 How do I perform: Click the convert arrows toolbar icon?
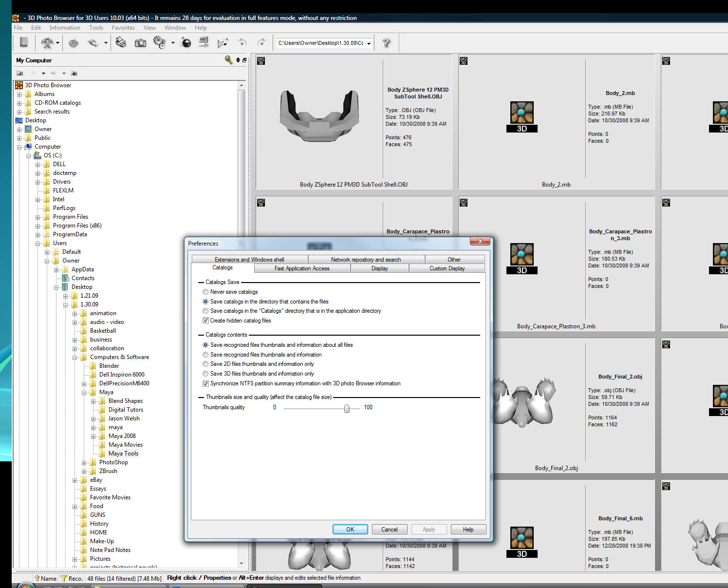point(93,43)
